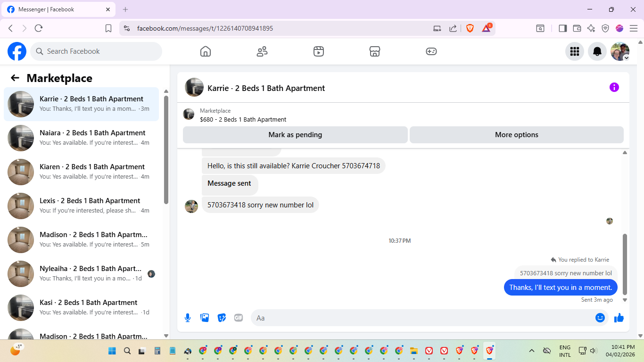Open Nyleaiha conversation in the list
644x362 pixels.
[81, 274]
